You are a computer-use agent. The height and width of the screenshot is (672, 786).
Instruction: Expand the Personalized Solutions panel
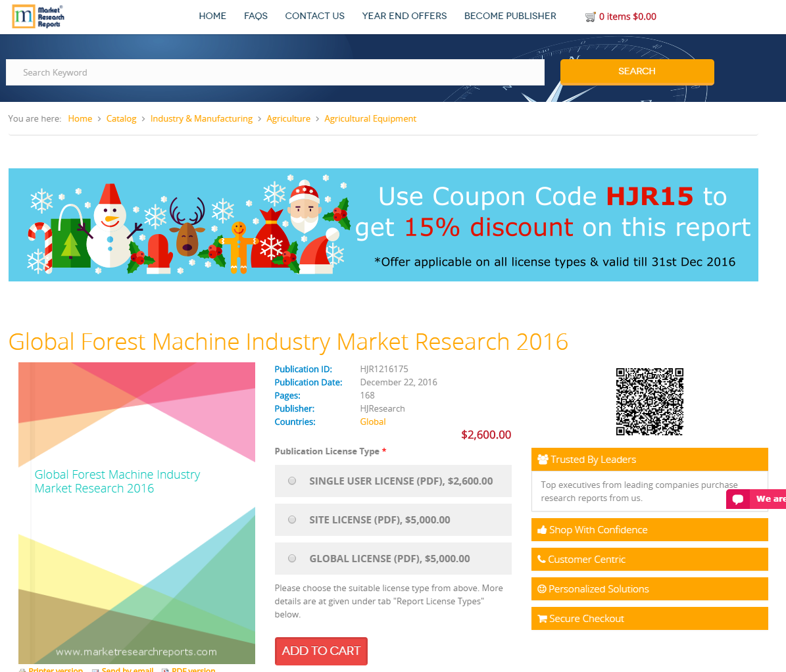(649, 588)
